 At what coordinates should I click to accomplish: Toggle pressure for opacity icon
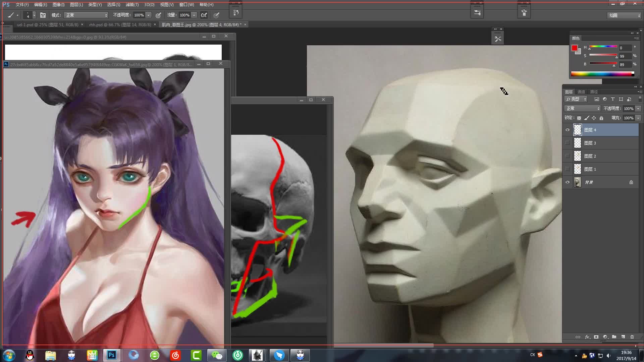(x=158, y=15)
